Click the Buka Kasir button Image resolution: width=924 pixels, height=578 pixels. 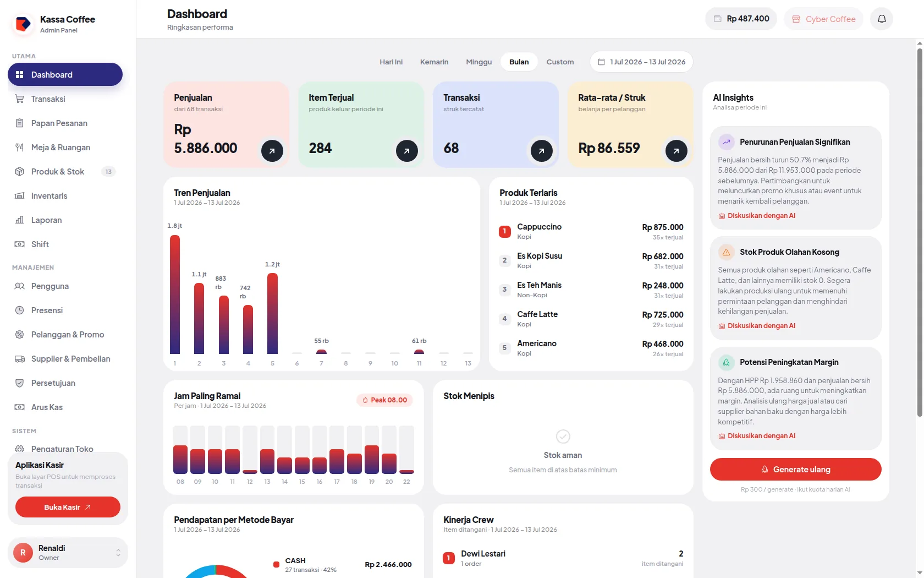[68, 507]
